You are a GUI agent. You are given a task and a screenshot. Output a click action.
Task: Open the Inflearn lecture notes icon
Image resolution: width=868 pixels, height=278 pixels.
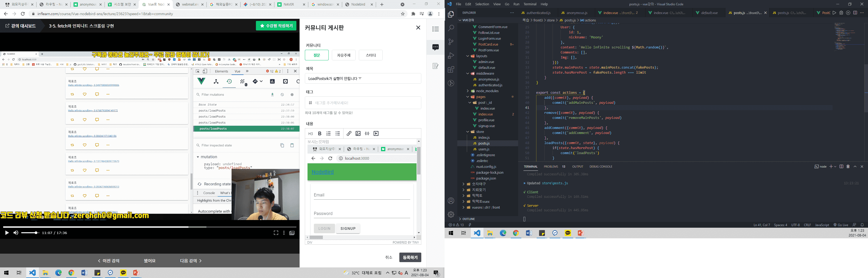435,66
